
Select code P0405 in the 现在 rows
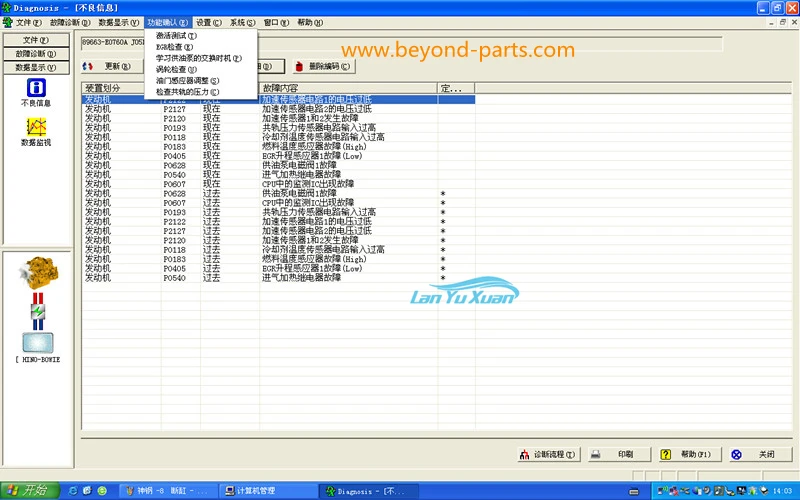pyautogui.click(x=174, y=156)
